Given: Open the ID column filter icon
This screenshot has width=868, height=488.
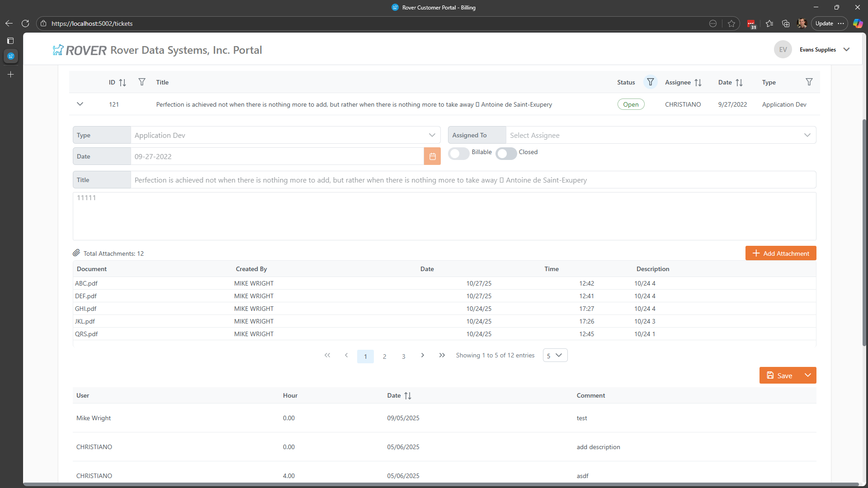Looking at the screenshot, I should click(142, 82).
